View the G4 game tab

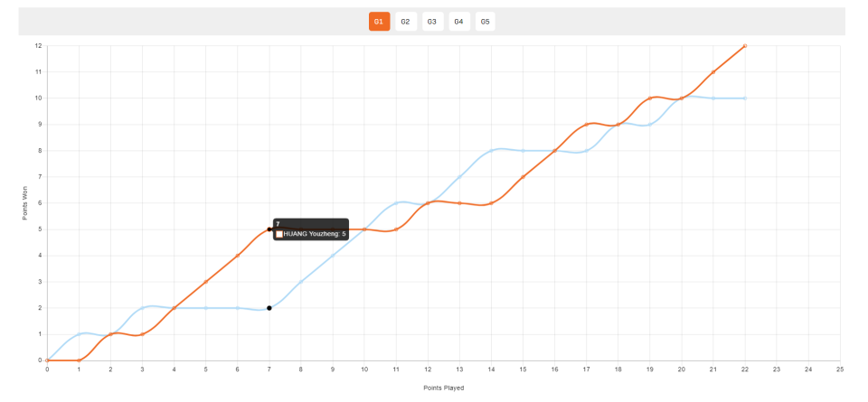click(x=459, y=22)
